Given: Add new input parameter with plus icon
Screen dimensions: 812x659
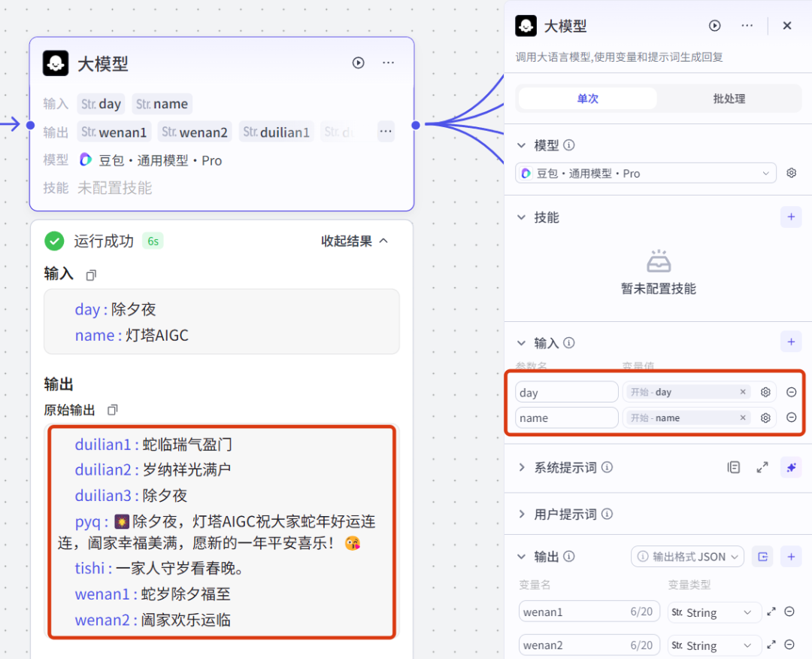Looking at the screenshot, I should pyautogui.click(x=790, y=342).
